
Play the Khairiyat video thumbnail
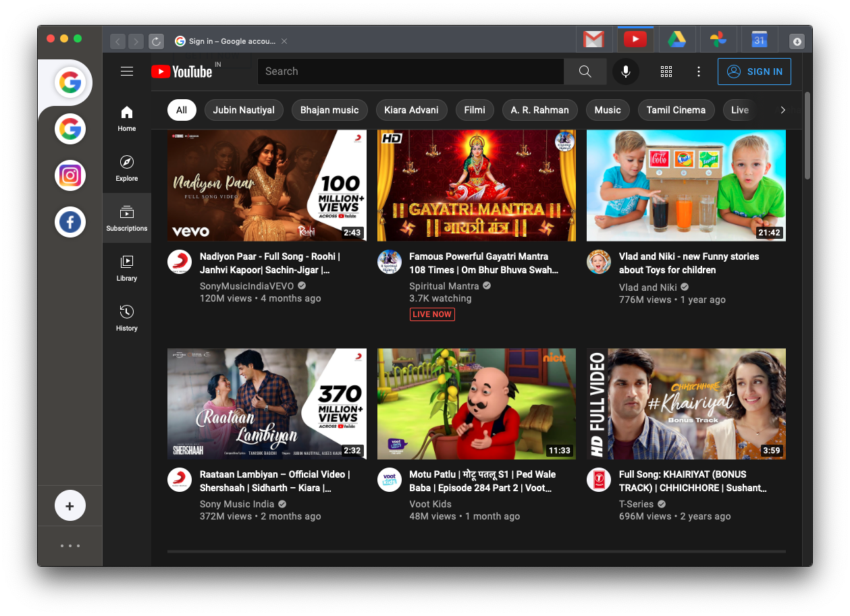[686, 403]
